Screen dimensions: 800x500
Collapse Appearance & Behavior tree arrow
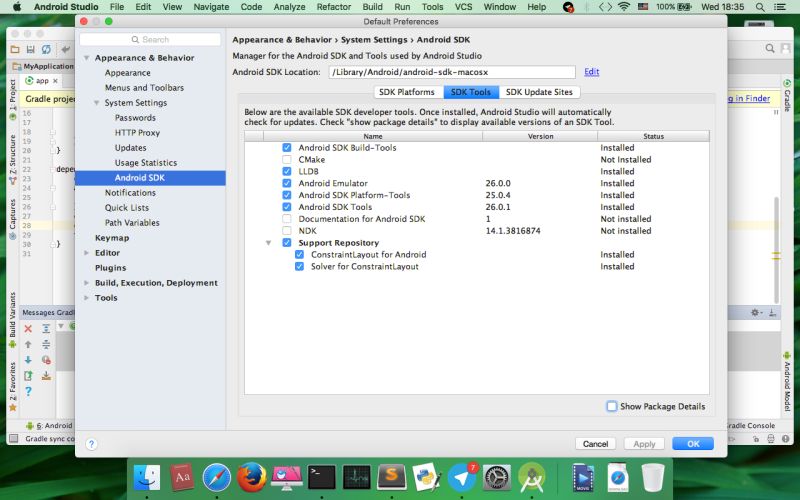[87, 58]
